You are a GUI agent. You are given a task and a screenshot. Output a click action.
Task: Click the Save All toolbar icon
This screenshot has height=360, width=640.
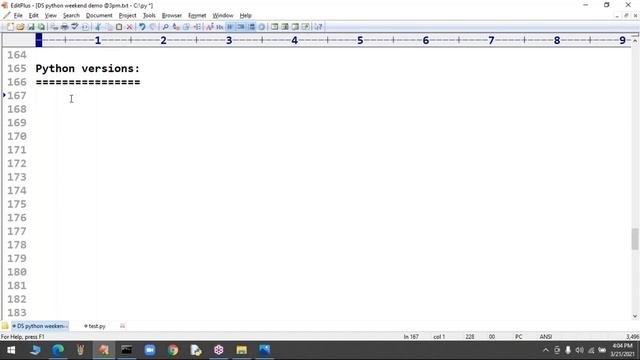coord(41,27)
